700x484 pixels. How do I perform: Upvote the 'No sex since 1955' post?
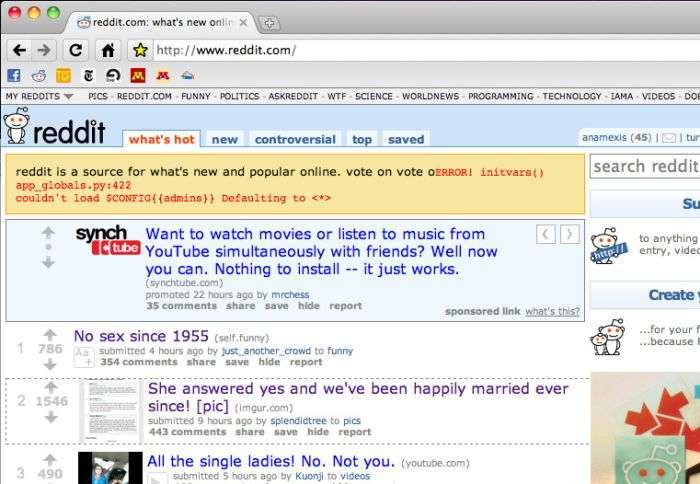50,335
